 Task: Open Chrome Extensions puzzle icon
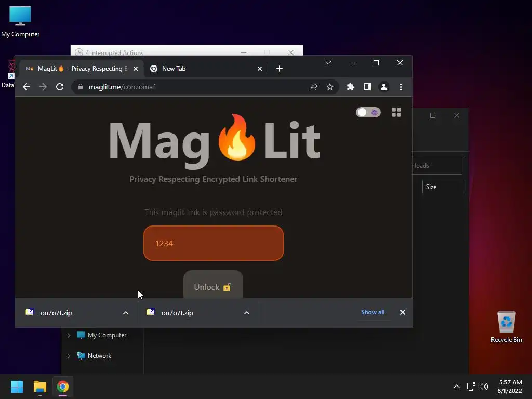pyautogui.click(x=351, y=87)
